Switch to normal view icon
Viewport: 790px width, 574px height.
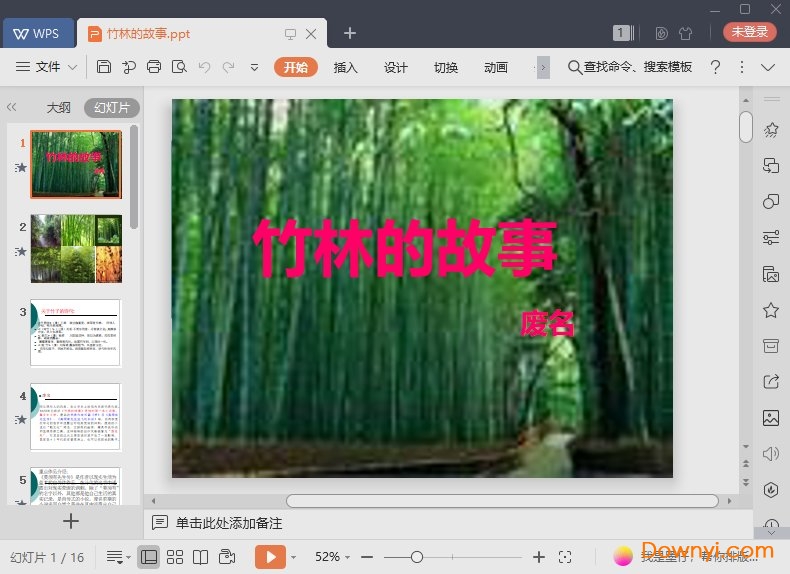point(149,557)
